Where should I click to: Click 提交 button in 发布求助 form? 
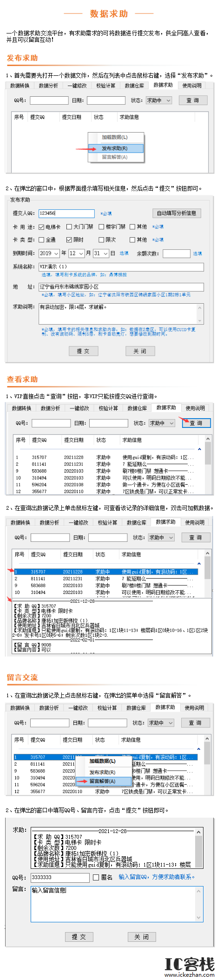[x=84, y=351]
